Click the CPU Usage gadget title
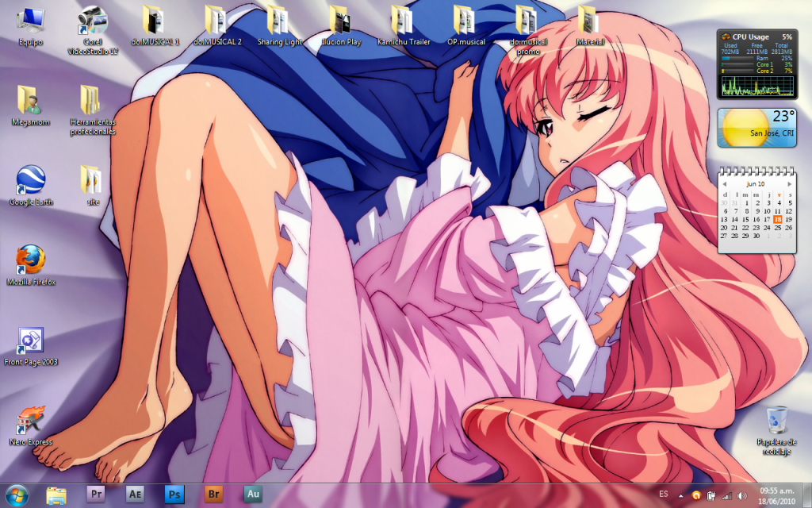This screenshot has width=812, height=508. point(750,37)
